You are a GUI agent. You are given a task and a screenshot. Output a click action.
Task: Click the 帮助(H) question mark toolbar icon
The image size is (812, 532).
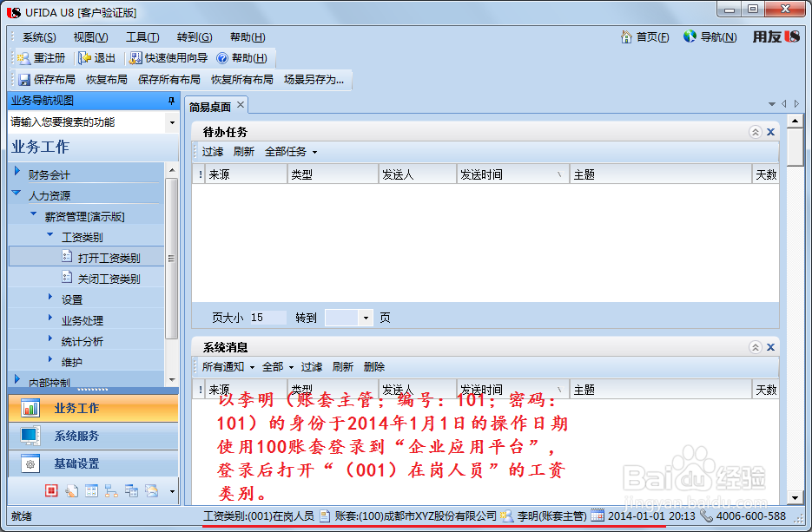(222, 58)
